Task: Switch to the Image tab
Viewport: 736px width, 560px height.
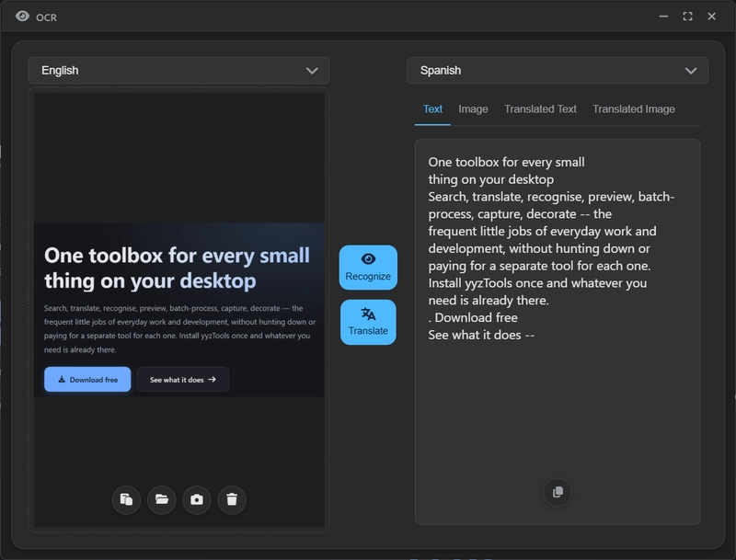Action: click(x=473, y=109)
